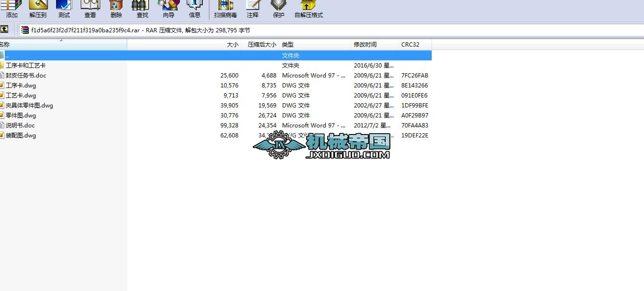The image size is (644, 291).
Task: Click the 扫描病毒 virus scan icon
Action: 224,9
